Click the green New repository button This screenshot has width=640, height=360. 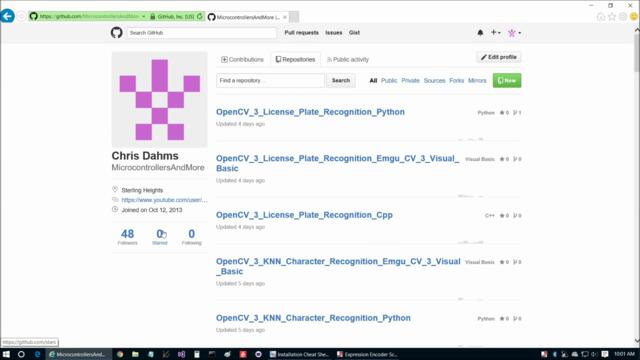507,80
